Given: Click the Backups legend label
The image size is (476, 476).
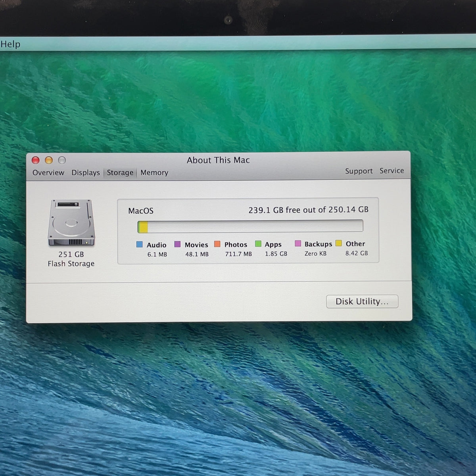Looking at the screenshot, I should click(x=318, y=244).
